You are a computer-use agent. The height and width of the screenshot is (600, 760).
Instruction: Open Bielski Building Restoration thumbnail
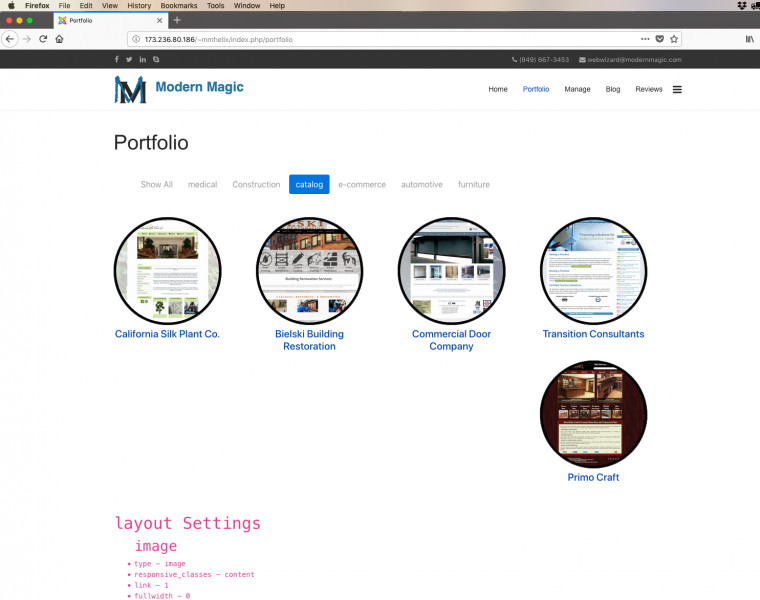(x=309, y=270)
